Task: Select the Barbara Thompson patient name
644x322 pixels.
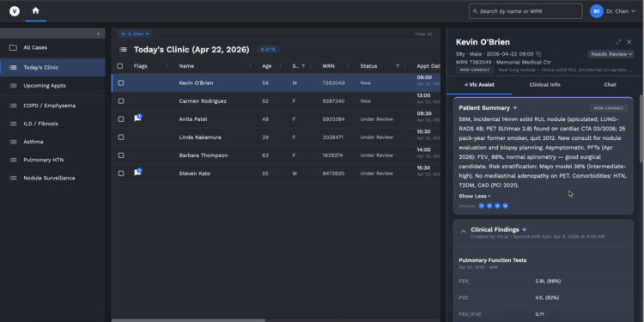Action: 204,155
